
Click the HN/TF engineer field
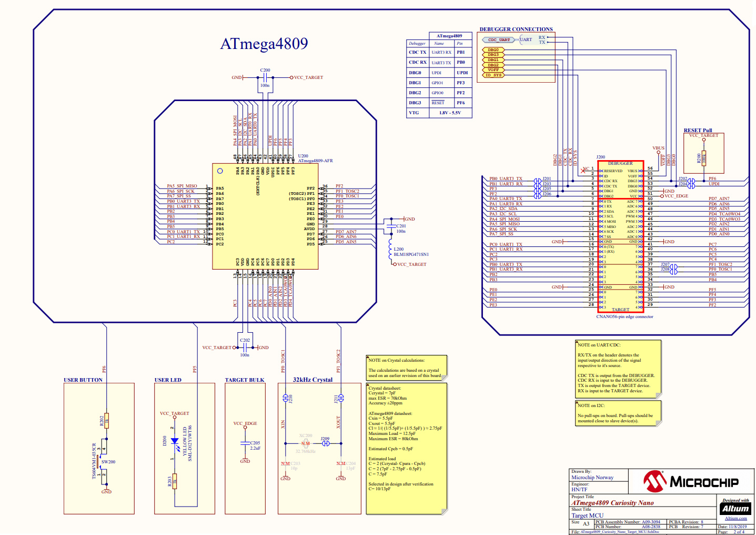579,489
